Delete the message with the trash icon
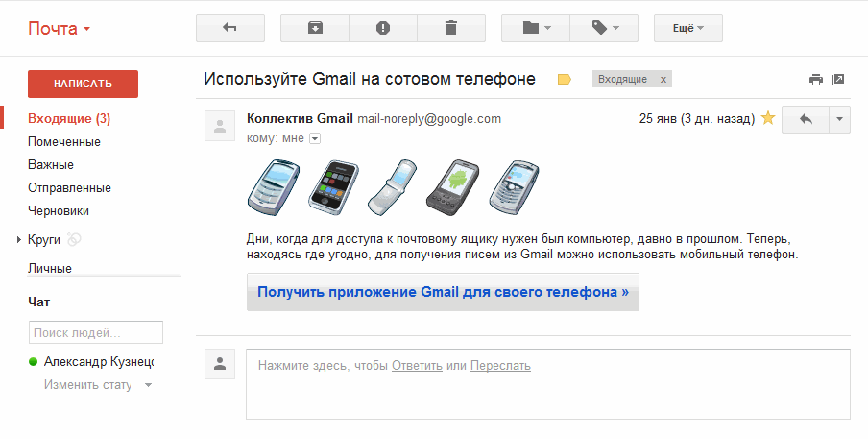Viewport: 868px width, 439px height. (451, 28)
